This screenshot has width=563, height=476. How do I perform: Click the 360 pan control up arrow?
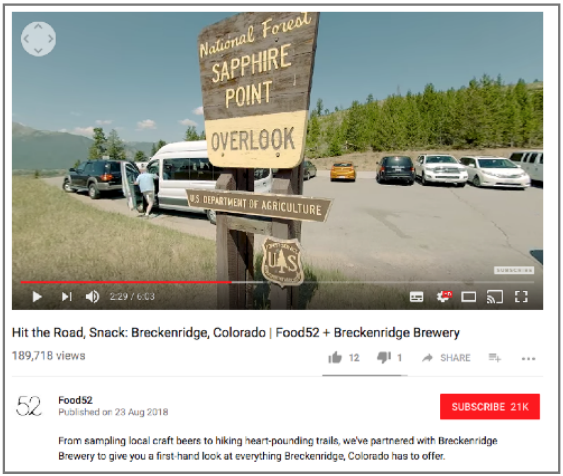click(x=38, y=27)
